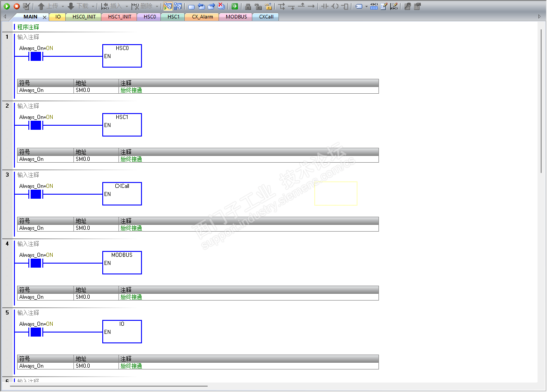Click the open padlock unforce icon
The width and height of the screenshot is (547, 392).
pyautogui.click(x=258, y=6)
